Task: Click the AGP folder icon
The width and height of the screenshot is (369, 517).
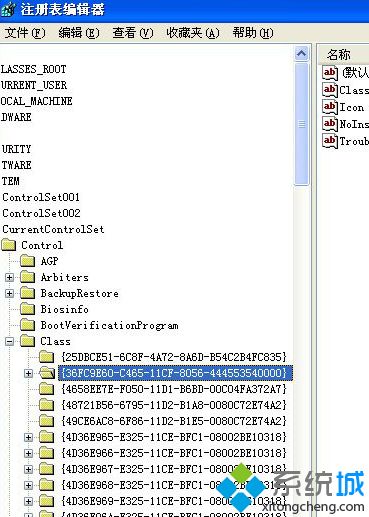Action: point(27,261)
